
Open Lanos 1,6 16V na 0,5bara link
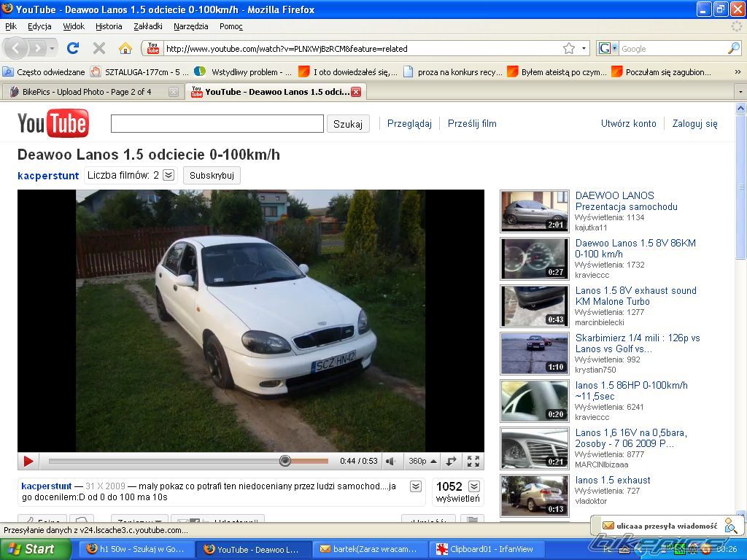click(x=631, y=438)
